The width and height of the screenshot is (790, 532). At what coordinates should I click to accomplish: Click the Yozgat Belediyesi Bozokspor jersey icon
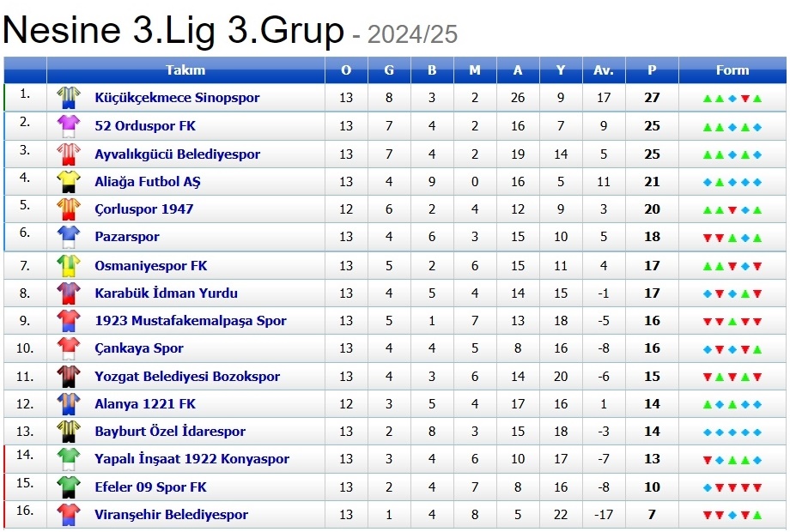(68, 377)
